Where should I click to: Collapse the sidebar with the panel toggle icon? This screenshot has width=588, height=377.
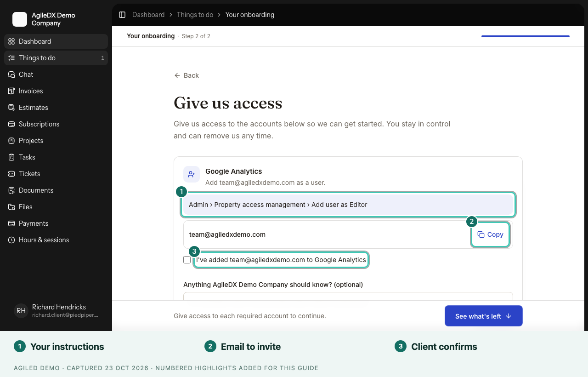[122, 15]
